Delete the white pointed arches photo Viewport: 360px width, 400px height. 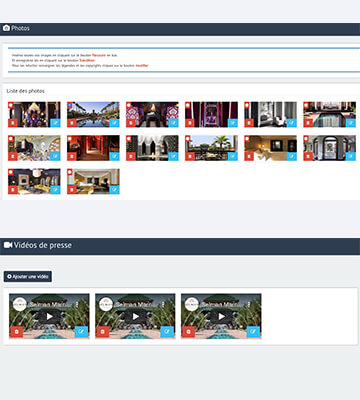click(131, 156)
